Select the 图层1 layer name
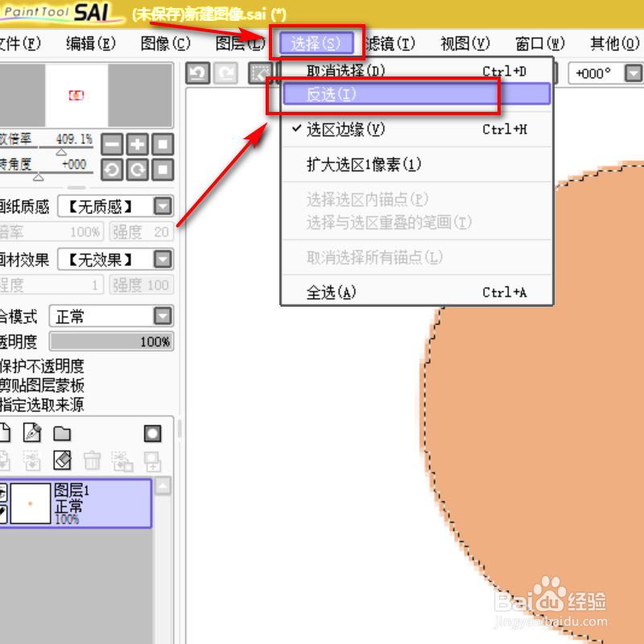Screen dimensions: 644x644 [72, 489]
